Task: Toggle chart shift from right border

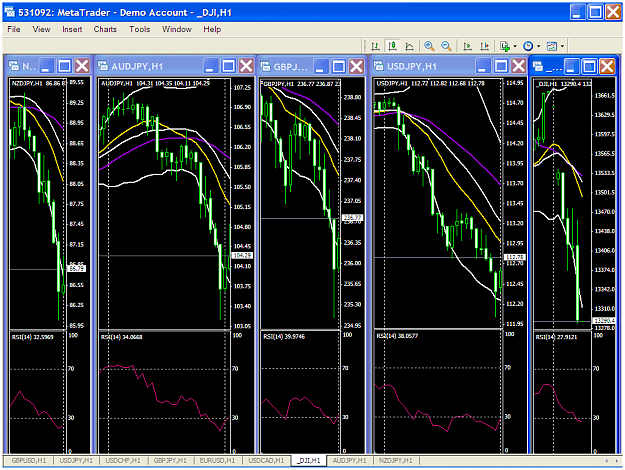Action: 484,46
